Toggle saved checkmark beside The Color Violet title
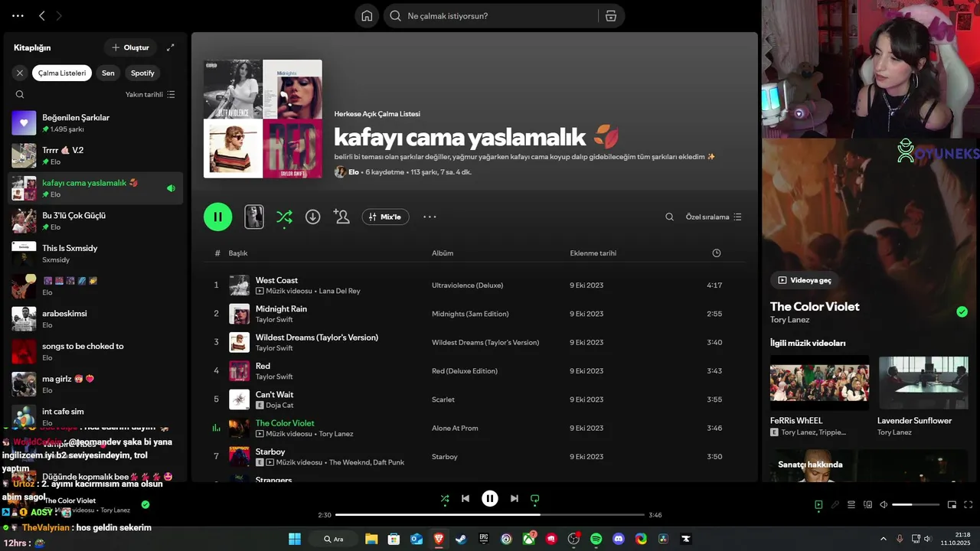The image size is (980, 551). (x=962, y=311)
